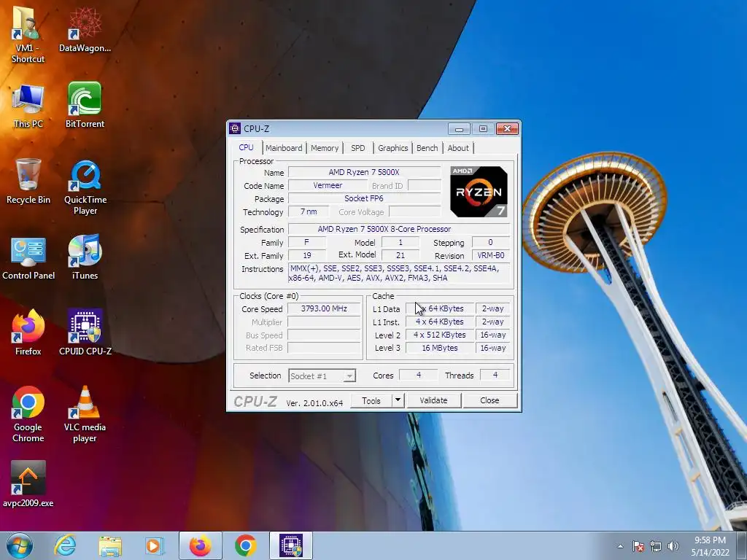Screen dimensions: 747x560
Task: View the About tab
Action: coord(458,148)
